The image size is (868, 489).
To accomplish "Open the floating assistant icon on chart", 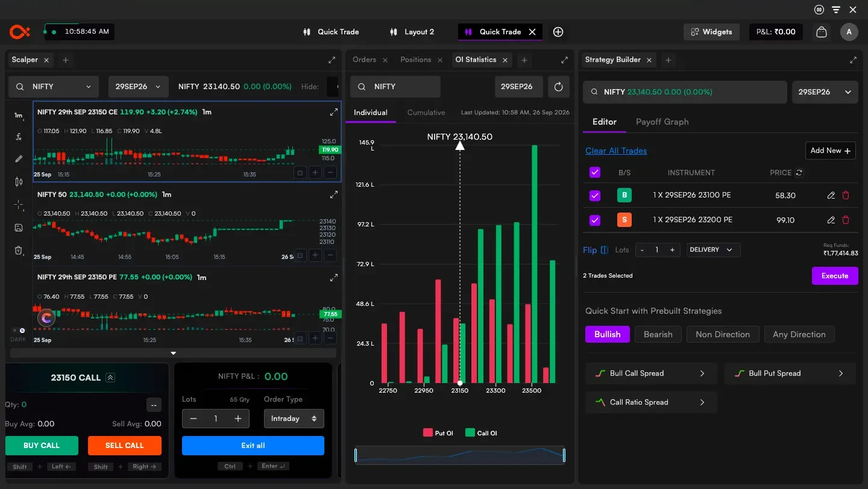I will [x=46, y=318].
